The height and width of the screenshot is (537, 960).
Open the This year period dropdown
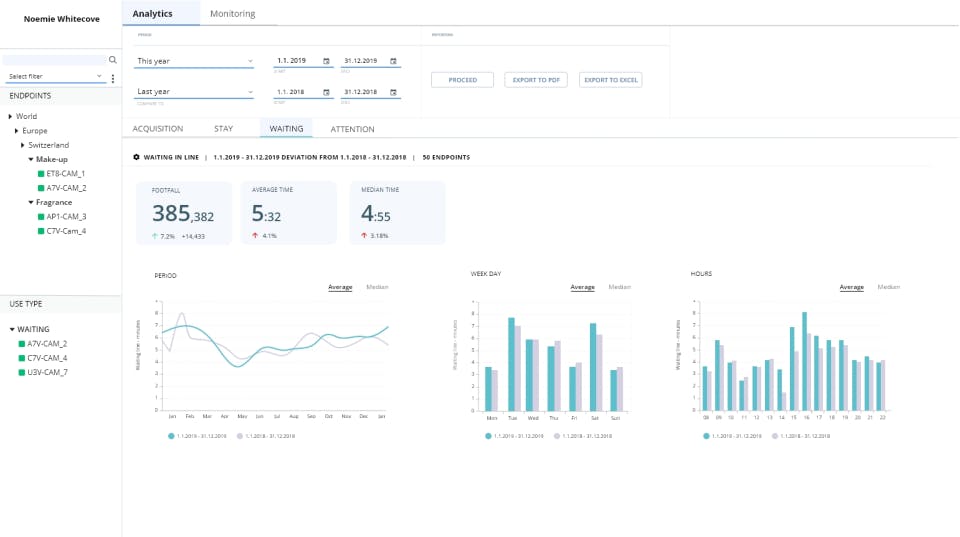(x=195, y=61)
